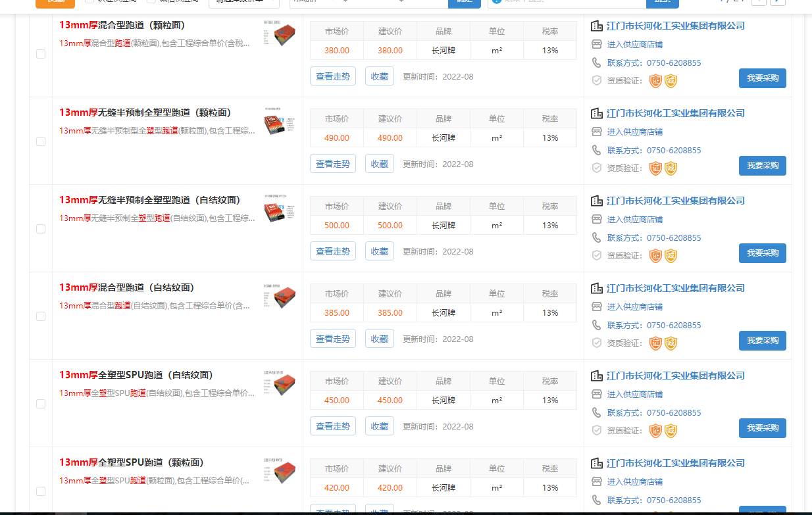Open the product title 13mm厚全塑型SPU跑道（颗粒面）

pos(132,462)
